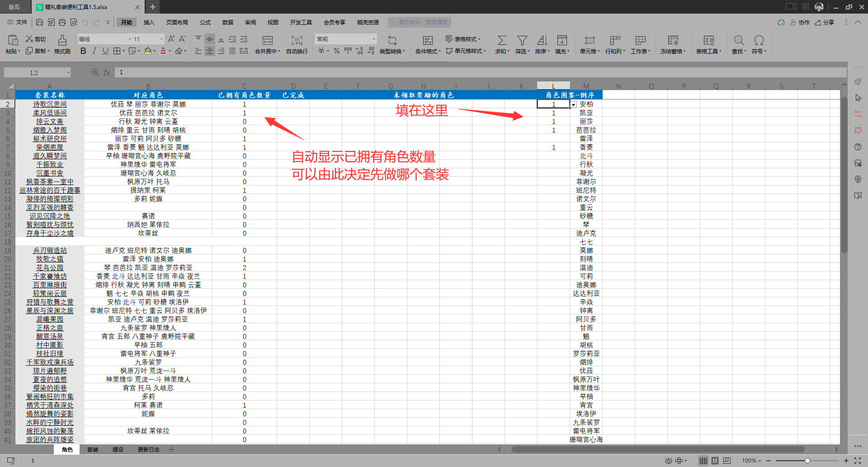868x467 pixels.
Task: Toggle Italic formatting
Action: click(x=94, y=51)
